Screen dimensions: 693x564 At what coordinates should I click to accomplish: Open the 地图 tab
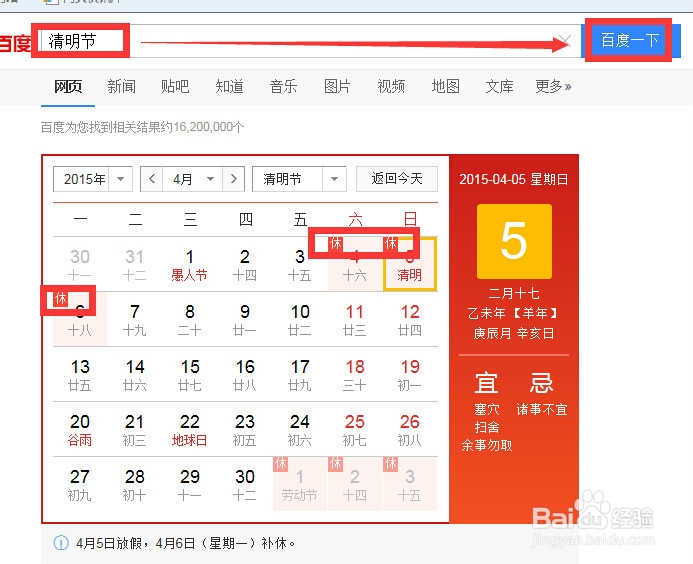pyautogui.click(x=446, y=86)
